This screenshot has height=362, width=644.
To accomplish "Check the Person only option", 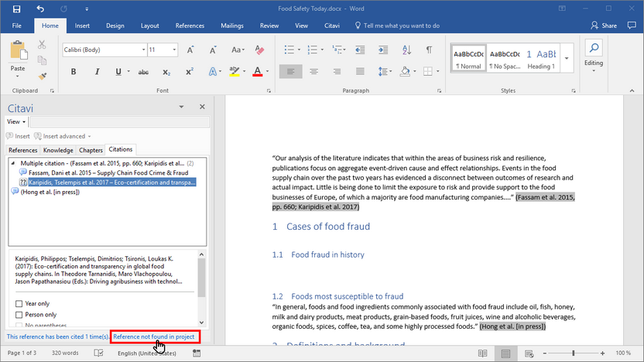I will click(x=19, y=315).
